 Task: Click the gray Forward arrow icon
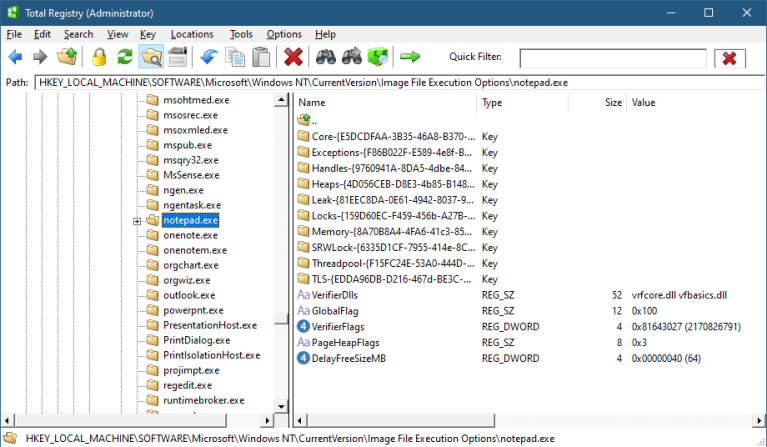[40, 57]
